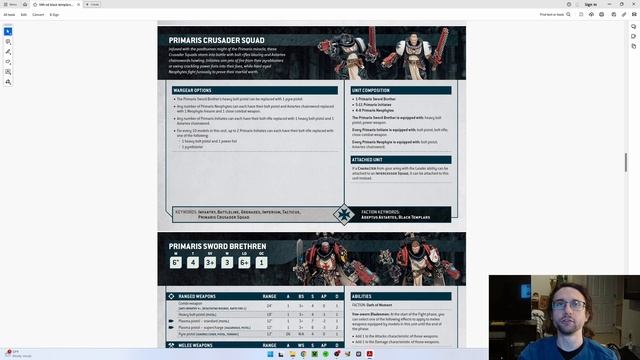The width and height of the screenshot is (640, 360).
Task: Click the Melee Weapons table header
Action: (x=255, y=345)
